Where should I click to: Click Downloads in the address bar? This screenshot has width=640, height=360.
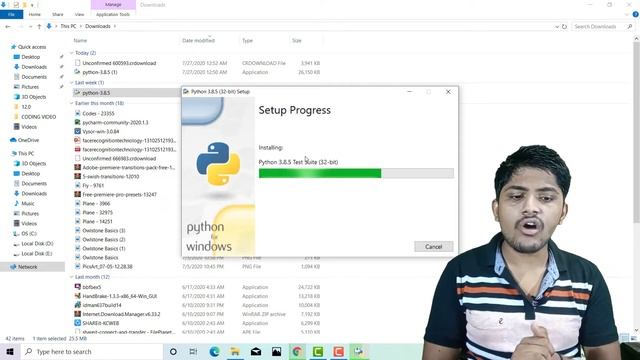pyautogui.click(x=98, y=26)
